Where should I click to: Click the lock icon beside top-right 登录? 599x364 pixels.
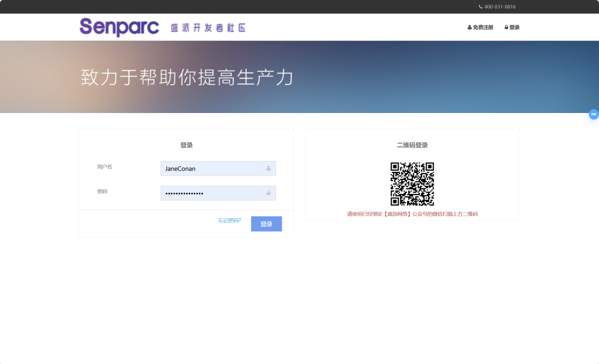coord(506,27)
